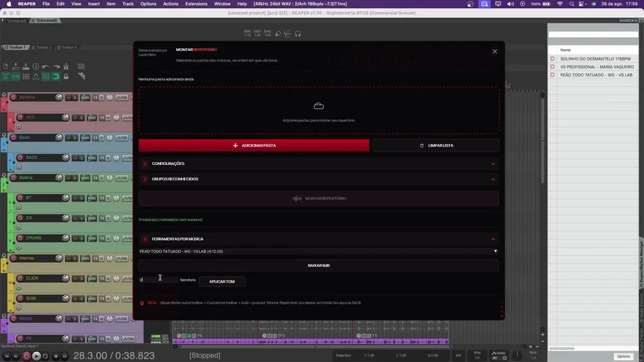The height and width of the screenshot is (362, 644).
Task: Check box for SOLINHO DO DESMANTELO row
Action: (x=552, y=59)
